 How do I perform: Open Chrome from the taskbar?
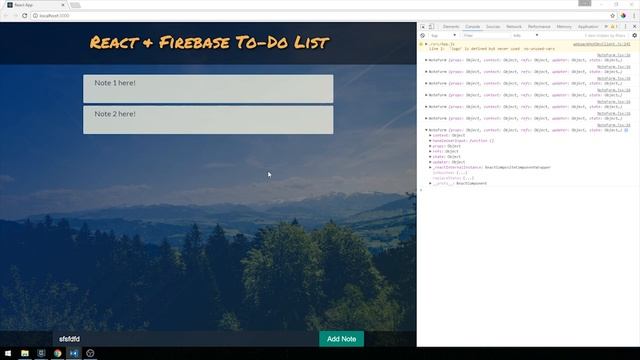(x=58, y=353)
